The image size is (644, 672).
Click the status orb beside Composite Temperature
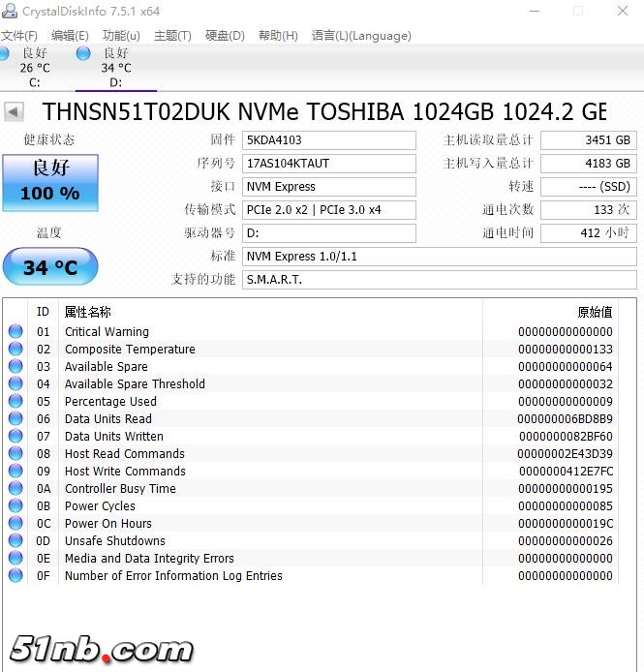[15, 350]
